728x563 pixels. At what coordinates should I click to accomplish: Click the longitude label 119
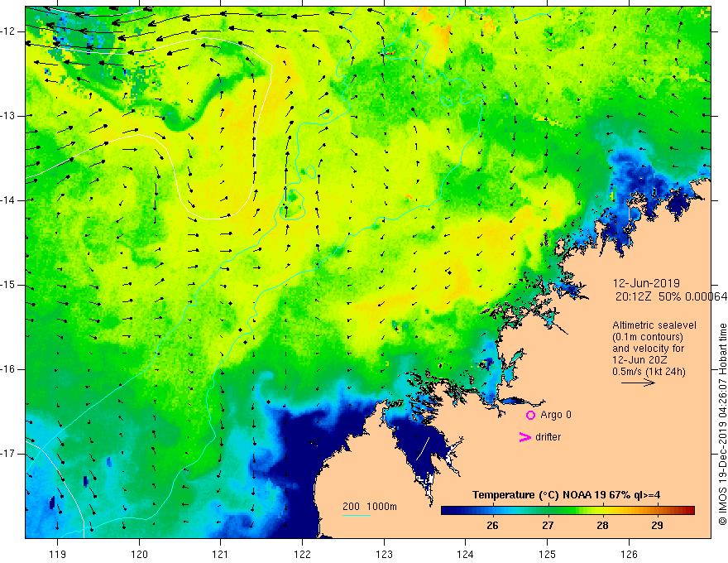pyautogui.click(x=58, y=554)
